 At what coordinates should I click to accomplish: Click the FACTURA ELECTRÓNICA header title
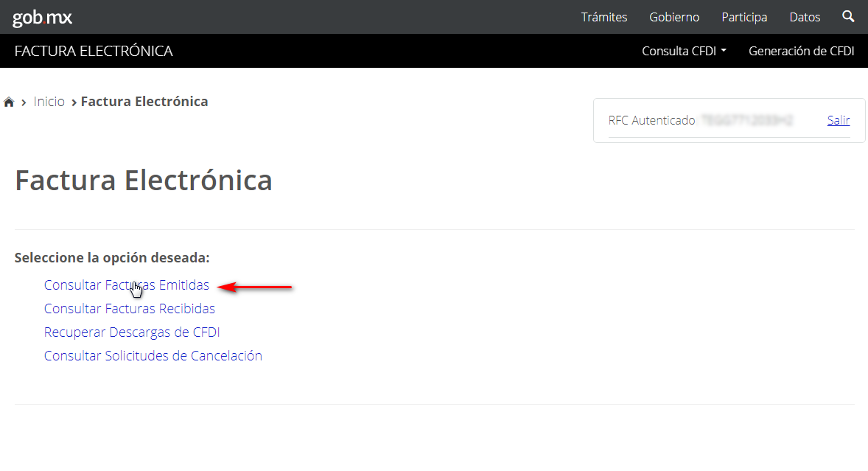94,51
